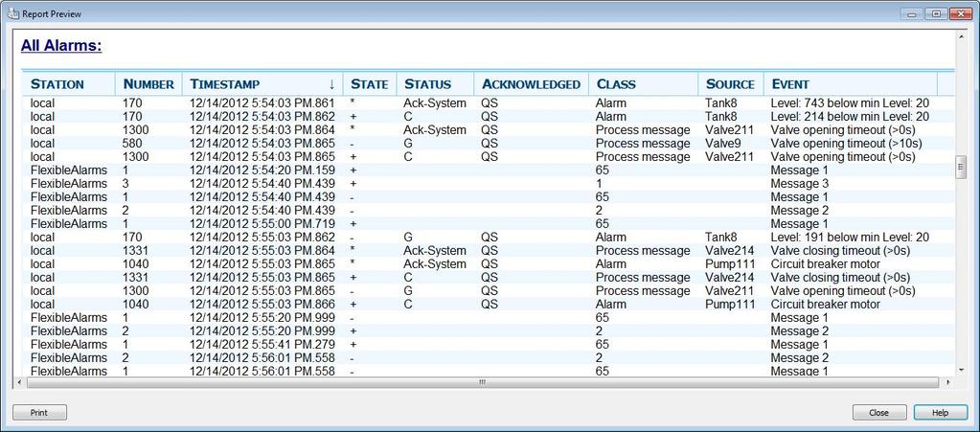Image resolution: width=980 pixels, height=432 pixels.
Task: Click the 'Message 3' event cell
Action: (x=799, y=184)
